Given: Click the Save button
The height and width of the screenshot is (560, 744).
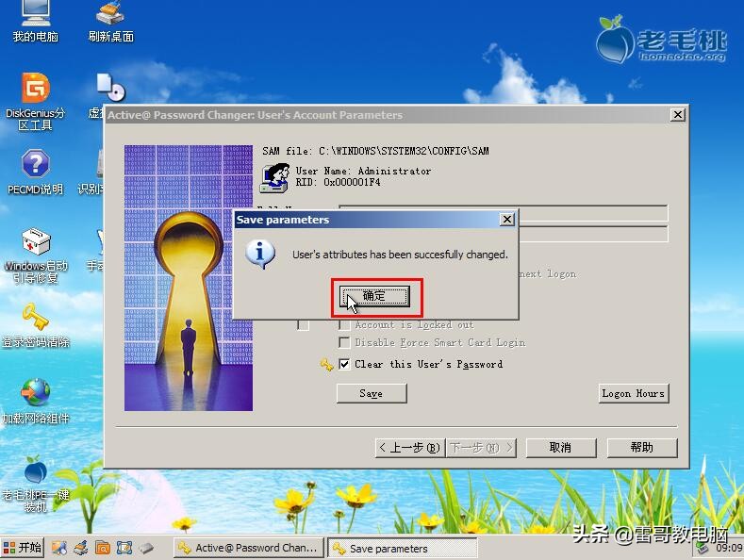Looking at the screenshot, I should click(x=372, y=393).
